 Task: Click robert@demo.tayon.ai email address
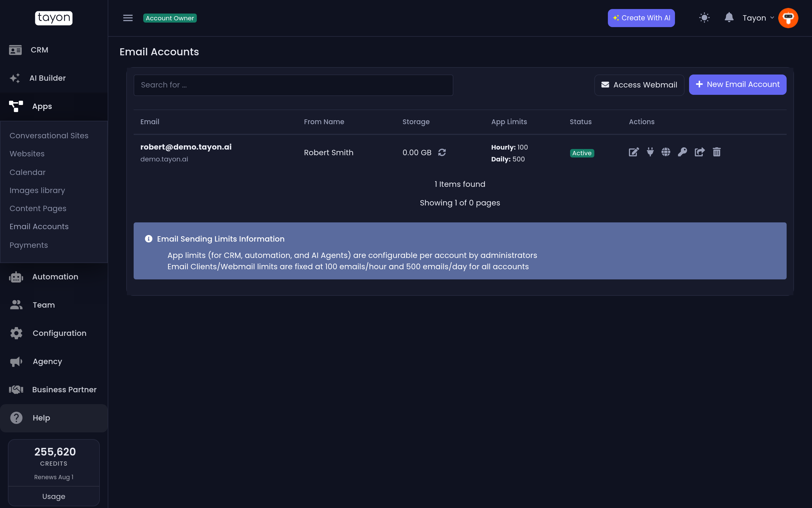[x=186, y=147]
